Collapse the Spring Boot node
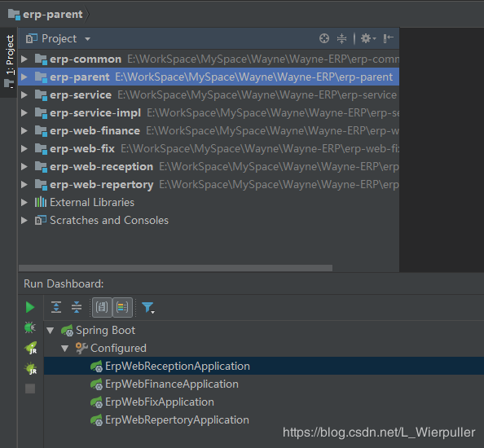Image resolution: width=484 pixels, height=448 pixels. point(50,331)
